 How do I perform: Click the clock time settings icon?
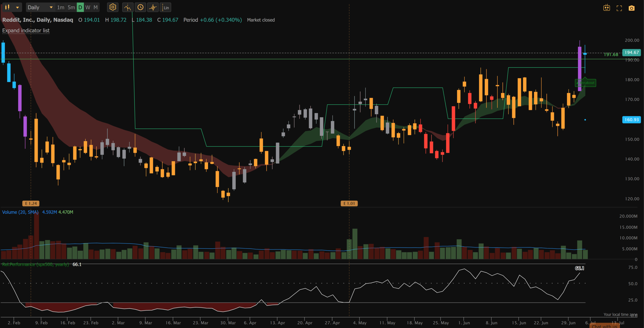140,8
